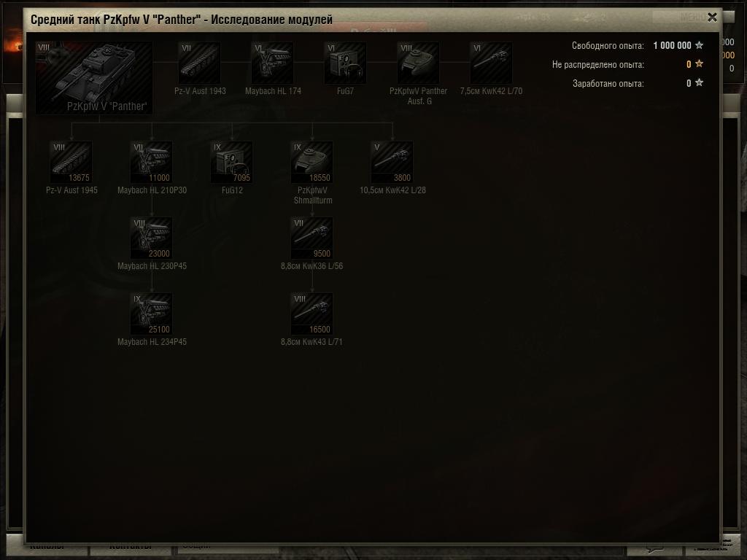The width and height of the screenshot is (747, 560).
Task: Click the 1 000 000 free experience value
Action: [672, 46]
